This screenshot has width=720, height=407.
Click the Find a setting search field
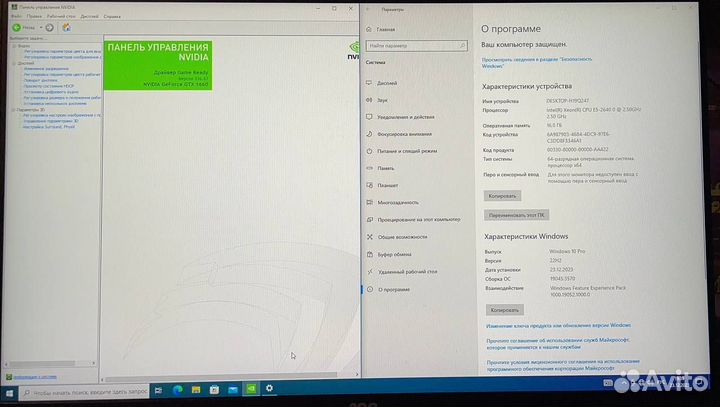pos(415,45)
